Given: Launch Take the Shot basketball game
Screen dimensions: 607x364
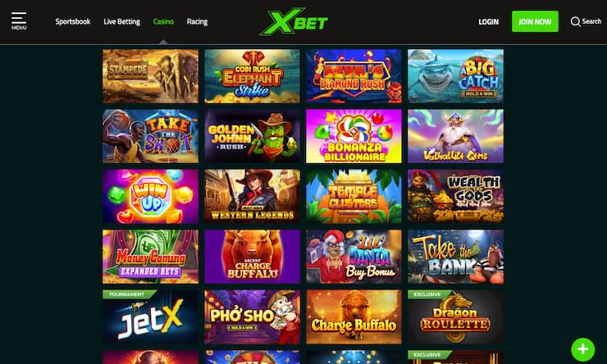Looking at the screenshot, I should 150,136.
